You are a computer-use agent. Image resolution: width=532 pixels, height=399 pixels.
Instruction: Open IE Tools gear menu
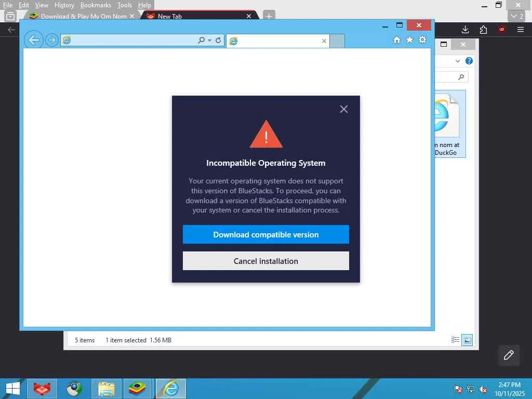click(x=422, y=39)
